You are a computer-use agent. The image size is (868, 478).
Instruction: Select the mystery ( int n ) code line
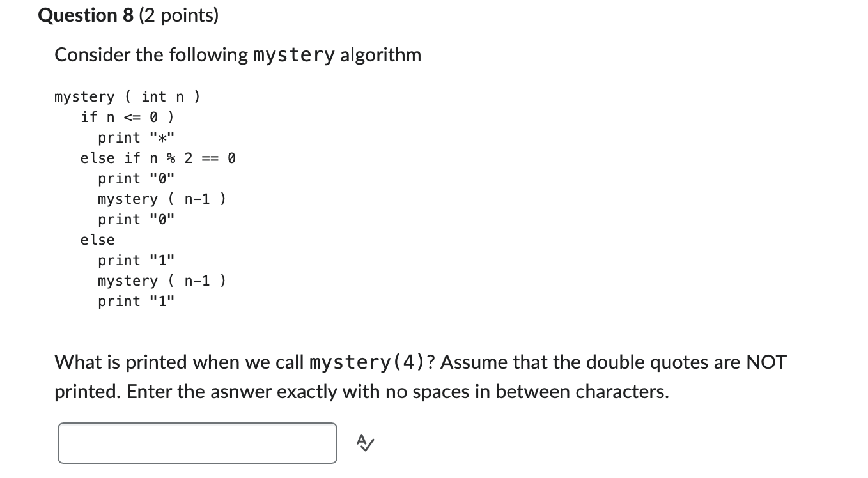click(127, 96)
